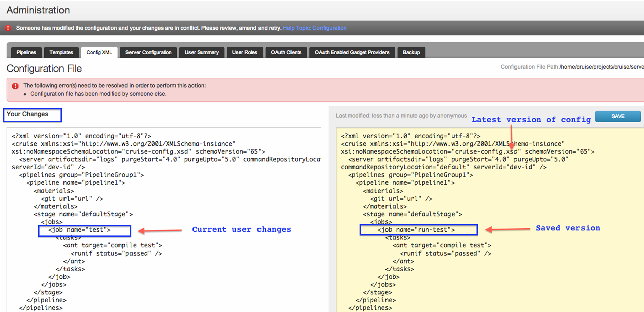The width and height of the screenshot is (644, 312).
Task: Switch to the OAuth Clients tab
Action: pyautogui.click(x=286, y=52)
